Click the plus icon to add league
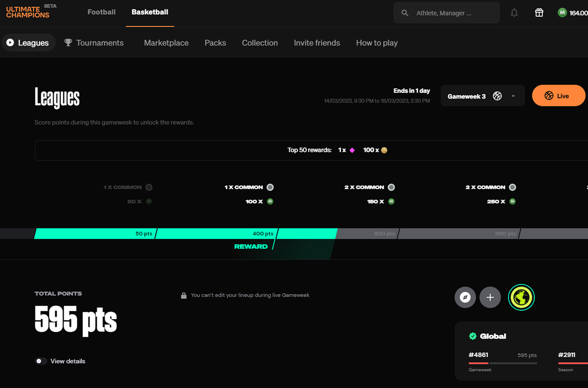 [x=490, y=297]
